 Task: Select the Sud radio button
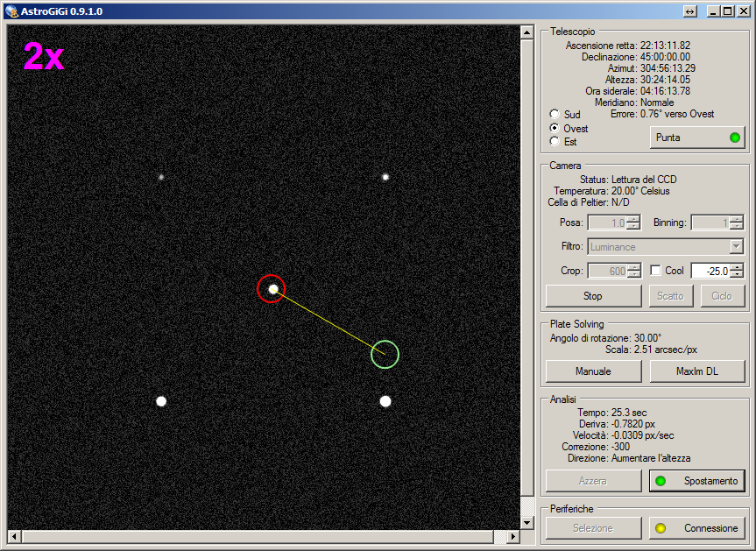point(555,115)
